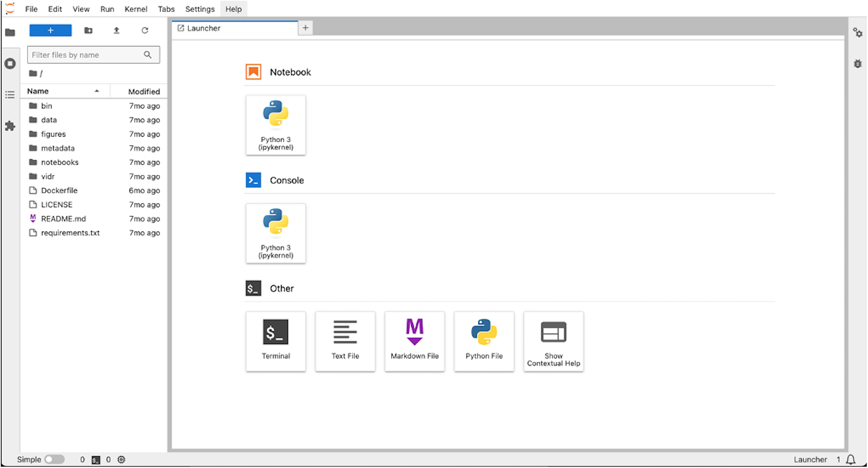Click the New Folder icon
This screenshot has width=868, height=468.
point(88,30)
